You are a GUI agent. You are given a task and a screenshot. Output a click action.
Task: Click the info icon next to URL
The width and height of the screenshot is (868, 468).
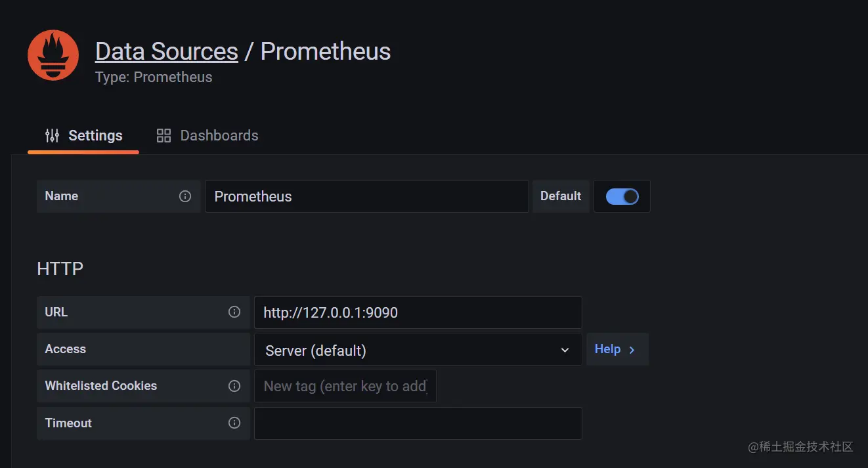tap(234, 312)
